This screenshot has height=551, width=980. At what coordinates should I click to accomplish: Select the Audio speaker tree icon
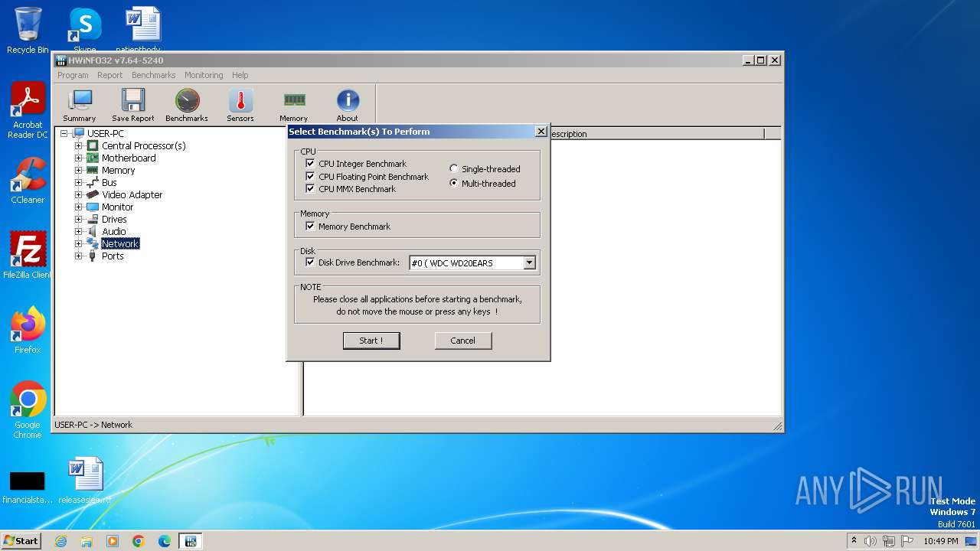[x=92, y=231]
